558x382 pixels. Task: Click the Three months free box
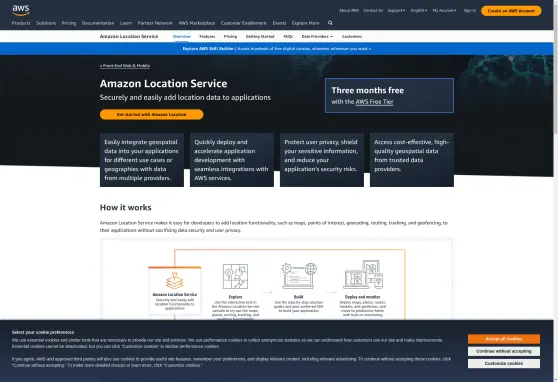click(389, 95)
